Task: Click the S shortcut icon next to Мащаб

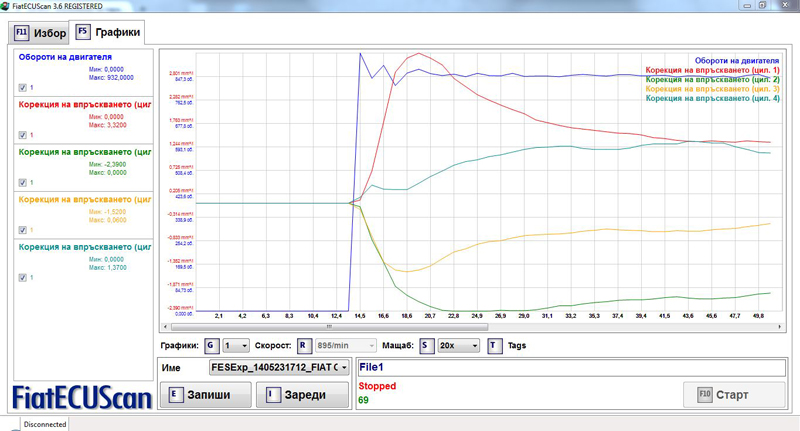Action: tap(426, 346)
